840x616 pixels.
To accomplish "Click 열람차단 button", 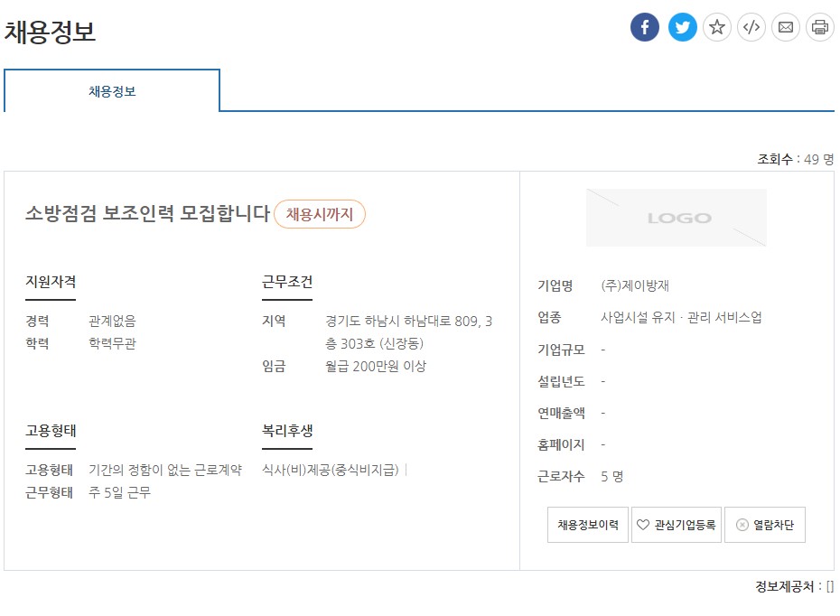I will (x=765, y=525).
